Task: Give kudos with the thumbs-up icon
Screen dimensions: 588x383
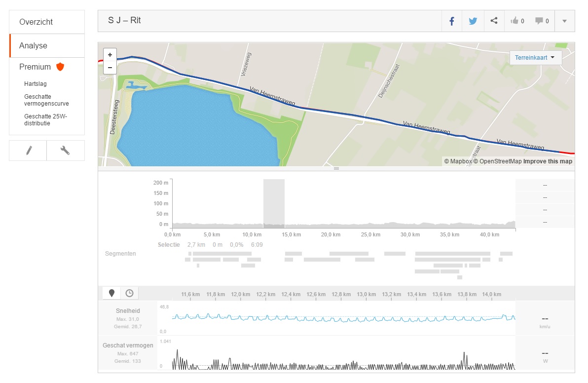Action: click(517, 21)
